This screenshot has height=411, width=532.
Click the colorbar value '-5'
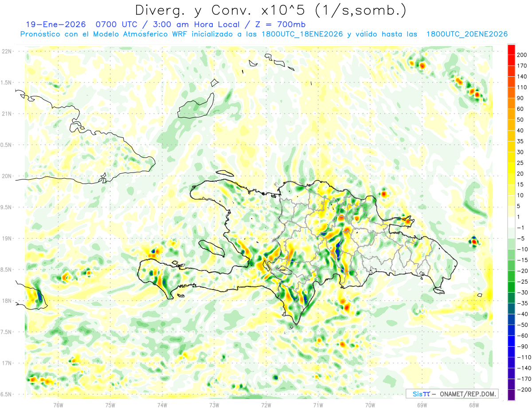521,239
